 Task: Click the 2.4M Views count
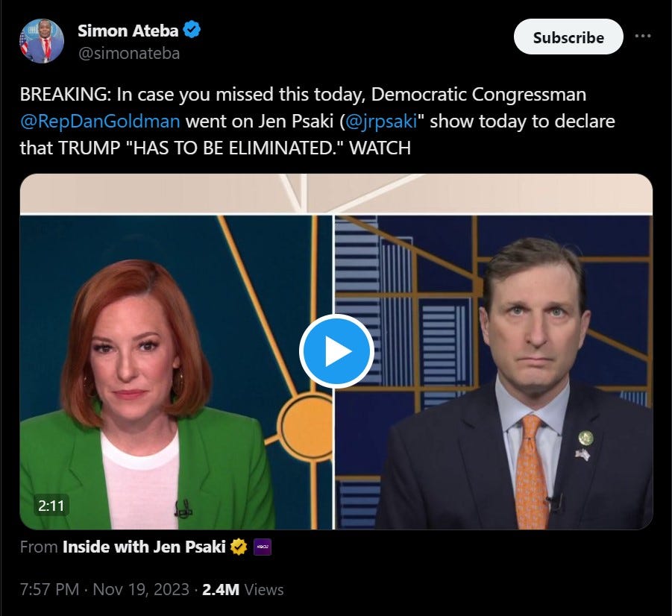click(242, 589)
